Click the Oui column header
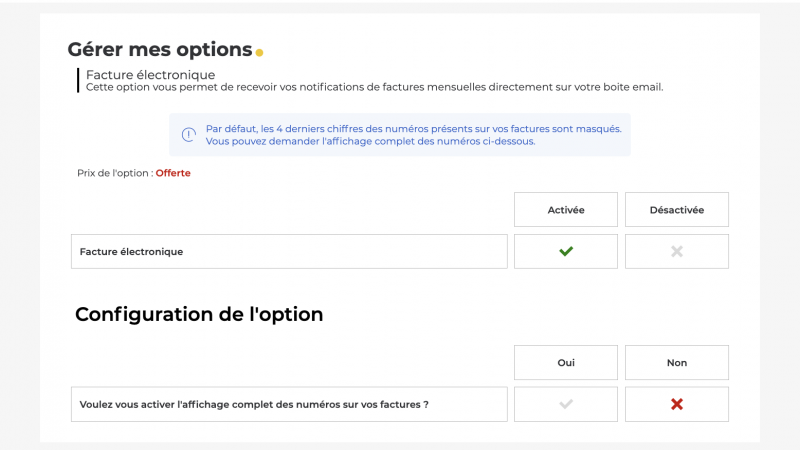Viewport: 800px width, 450px height. coord(566,363)
